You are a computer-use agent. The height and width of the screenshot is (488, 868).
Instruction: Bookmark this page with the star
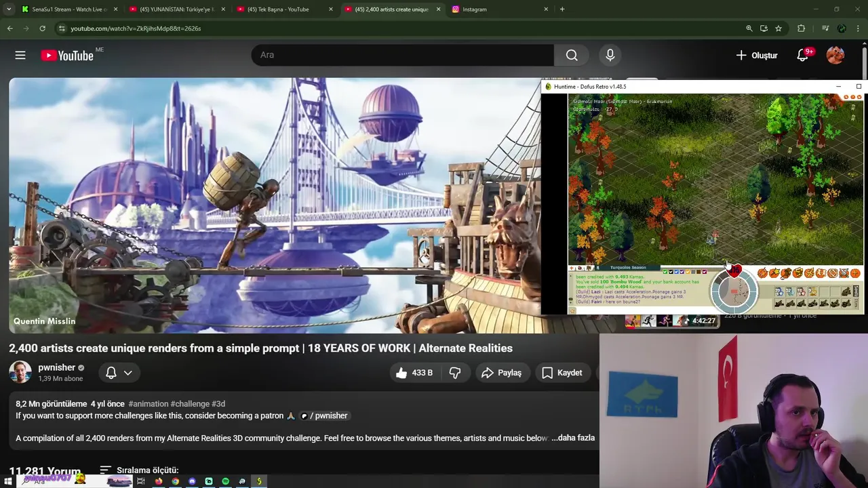[778, 28]
